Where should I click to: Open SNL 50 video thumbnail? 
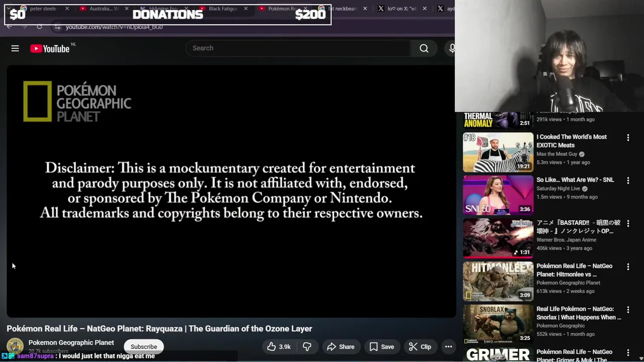[498, 195]
